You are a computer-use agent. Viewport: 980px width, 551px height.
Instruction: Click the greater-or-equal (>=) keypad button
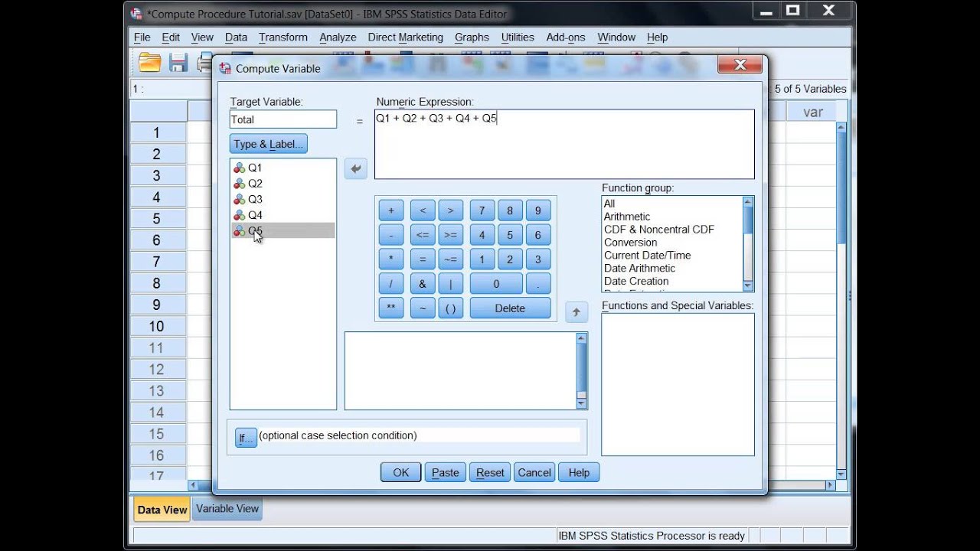pos(450,235)
